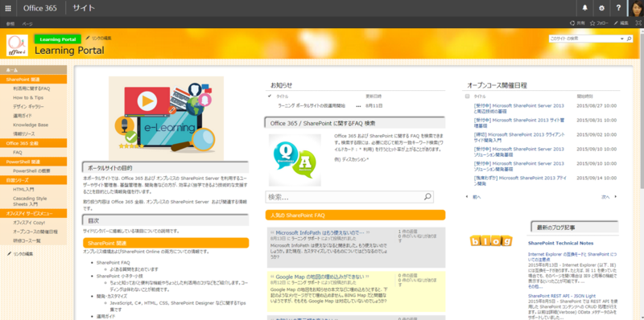Viewport: 644px width, 320px height.
Task: Open オフィスアイ Cozy! in sidebar
Action: click(29, 223)
